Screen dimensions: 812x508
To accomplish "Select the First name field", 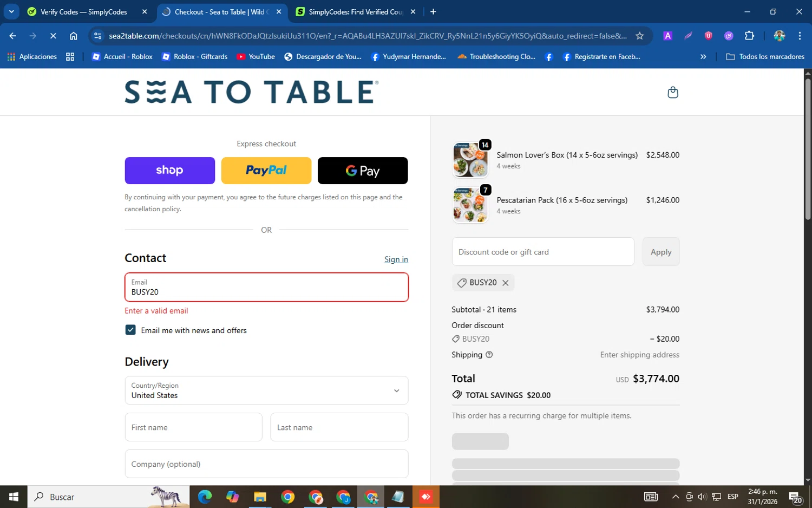I will [193, 427].
